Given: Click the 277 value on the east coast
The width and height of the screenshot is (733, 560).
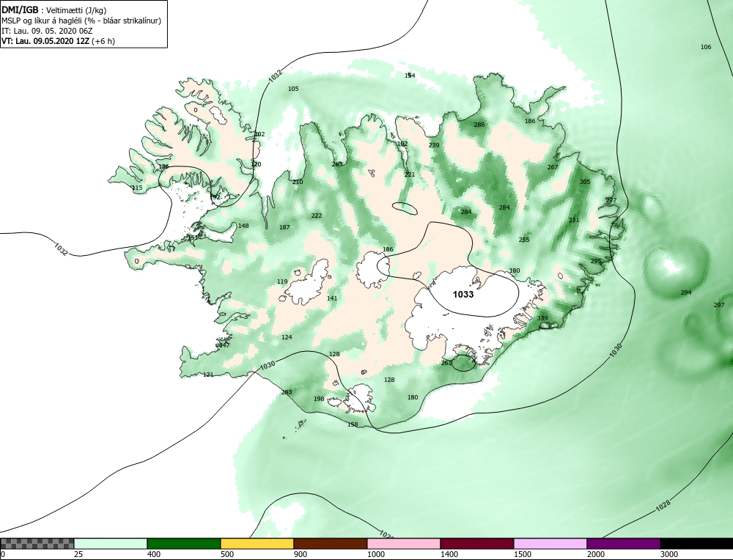Looking at the screenshot, I should (x=611, y=201).
